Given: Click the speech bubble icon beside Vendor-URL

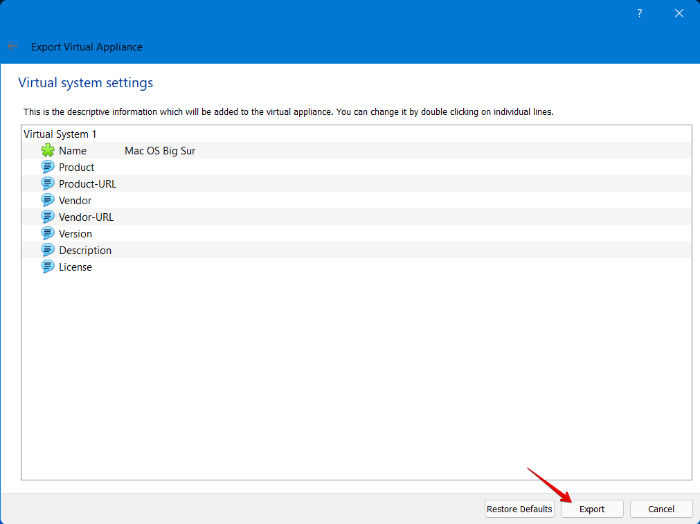Looking at the screenshot, I should (48, 217).
